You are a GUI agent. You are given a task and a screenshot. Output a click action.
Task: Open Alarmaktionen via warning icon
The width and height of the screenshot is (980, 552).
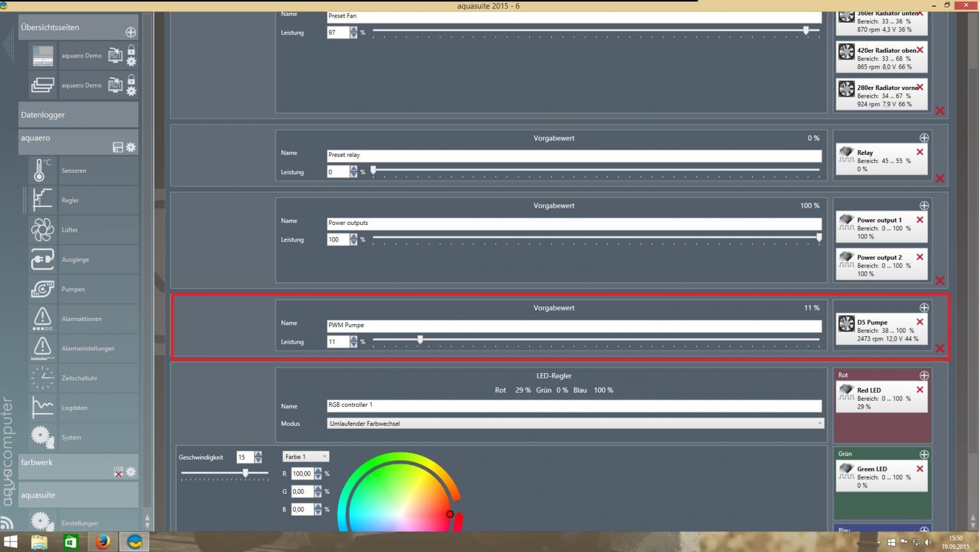coord(42,319)
